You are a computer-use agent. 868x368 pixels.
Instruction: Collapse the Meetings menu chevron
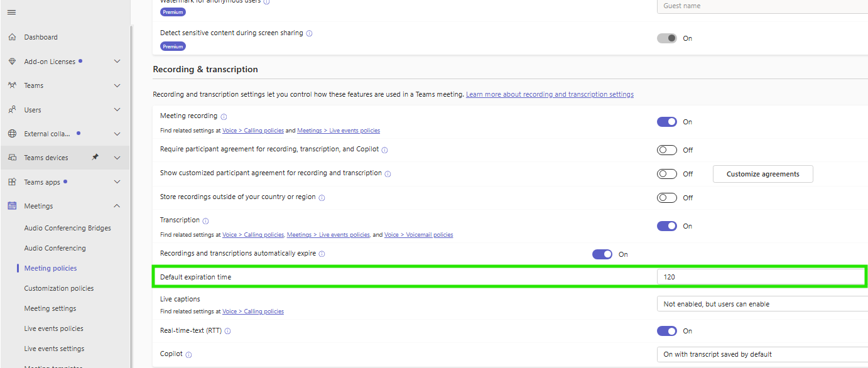coord(117,206)
